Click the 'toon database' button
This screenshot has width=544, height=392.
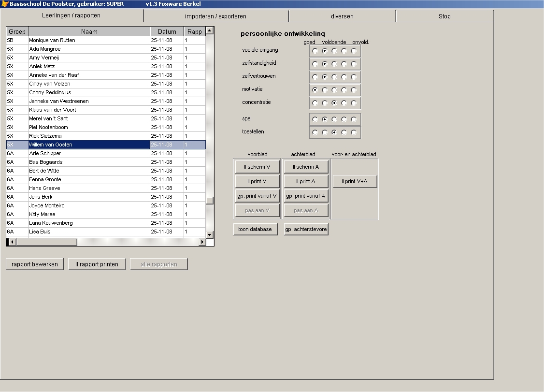(x=255, y=229)
